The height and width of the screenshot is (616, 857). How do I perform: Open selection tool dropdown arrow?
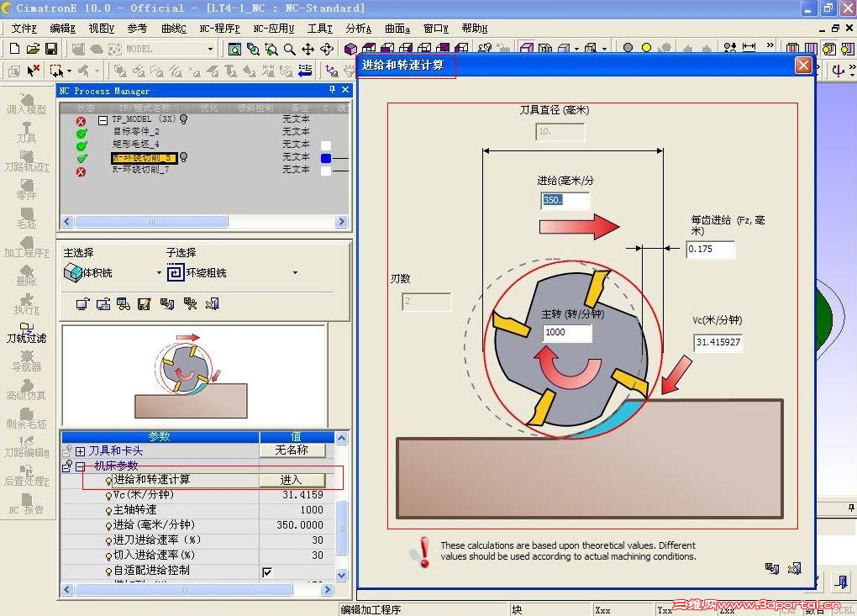click(69, 71)
